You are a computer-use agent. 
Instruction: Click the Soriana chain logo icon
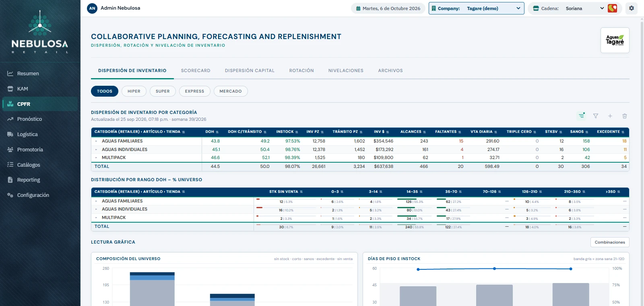613,8
